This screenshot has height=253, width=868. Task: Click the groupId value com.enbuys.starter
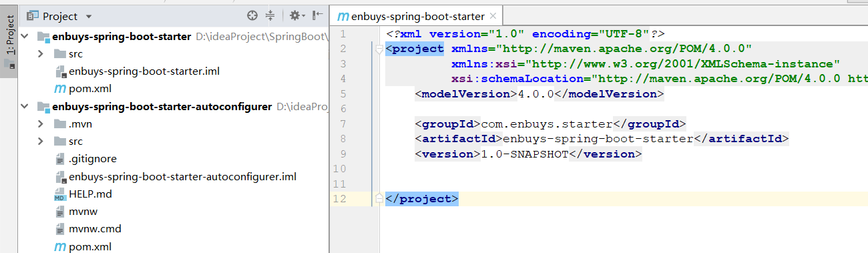pyautogui.click(x=547, y=124)
